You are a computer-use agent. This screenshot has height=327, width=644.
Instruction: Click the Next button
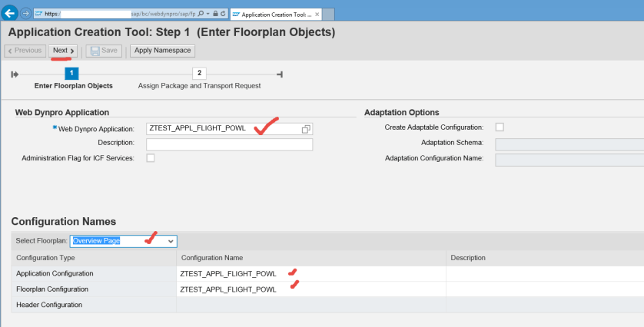[63, 51]
